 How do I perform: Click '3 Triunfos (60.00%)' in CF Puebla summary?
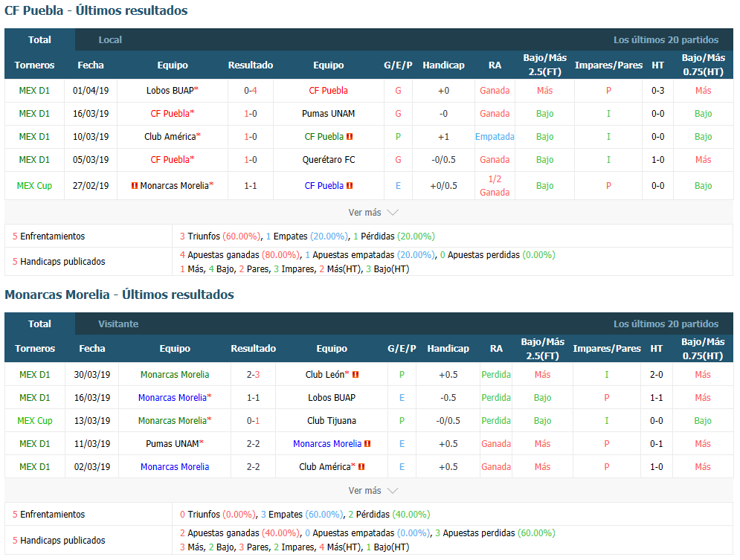tap(220, 236)
